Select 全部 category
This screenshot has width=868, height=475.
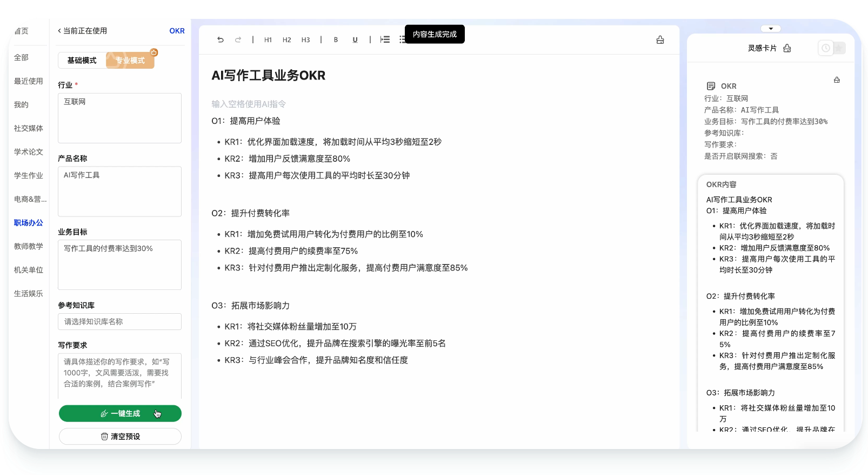click(x=21, y=57)
